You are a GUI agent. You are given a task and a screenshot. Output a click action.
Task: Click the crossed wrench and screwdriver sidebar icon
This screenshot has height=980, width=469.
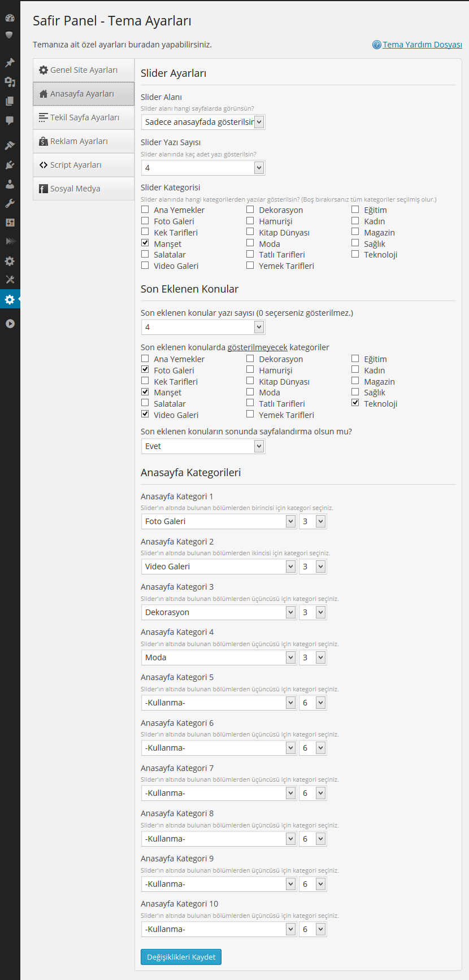point(10,280)
